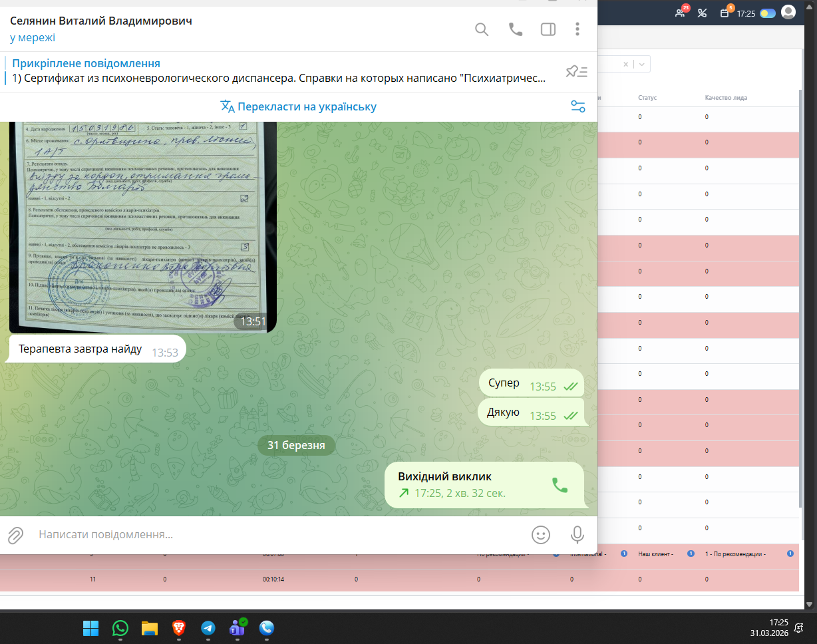Click the date separator '31 березня'

coord(296,445)
